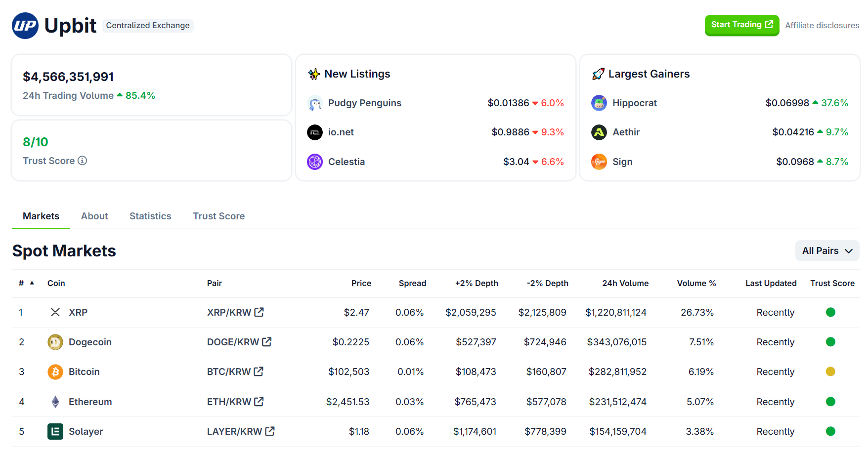The image size is (868, 453).
Task: Click Solayer row green trust score dot
Action: [830, 431]
